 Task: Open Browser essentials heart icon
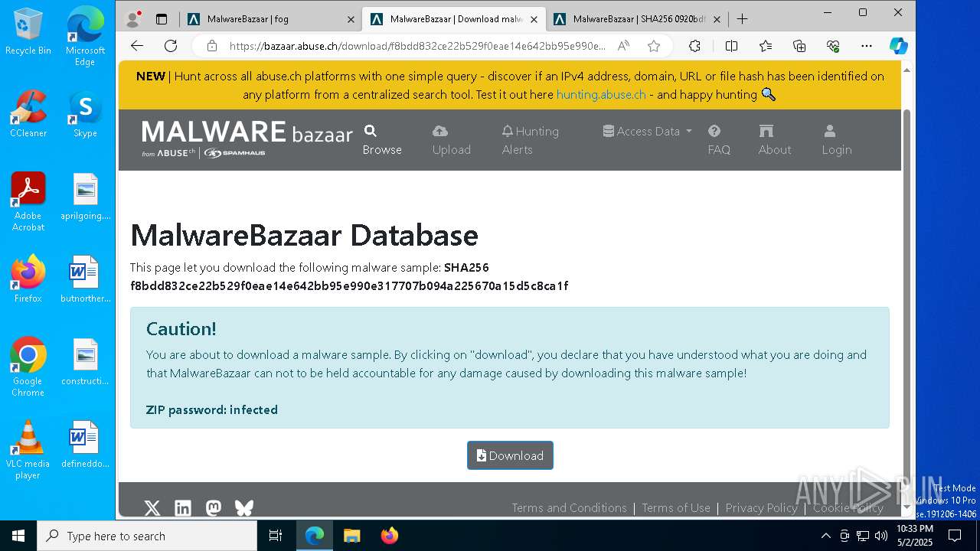(833, 46)
